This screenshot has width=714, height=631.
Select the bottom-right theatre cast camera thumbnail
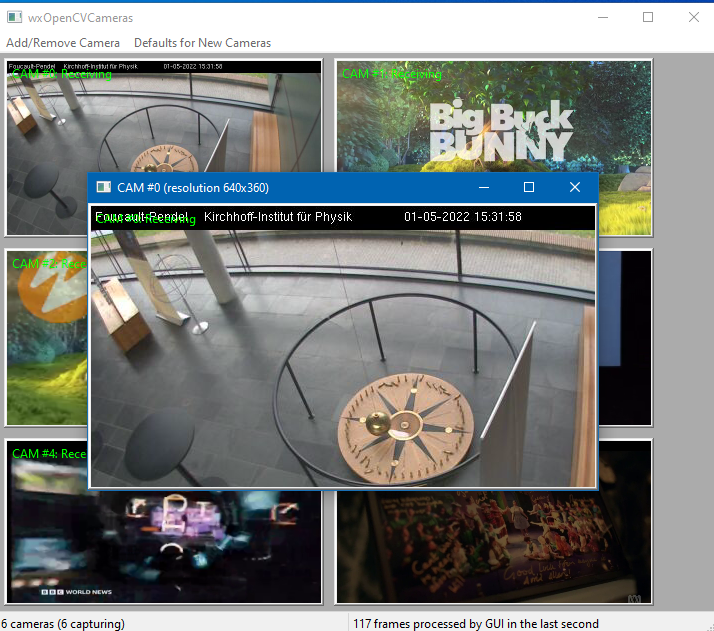pyautogui.click(x=494, y=548)
